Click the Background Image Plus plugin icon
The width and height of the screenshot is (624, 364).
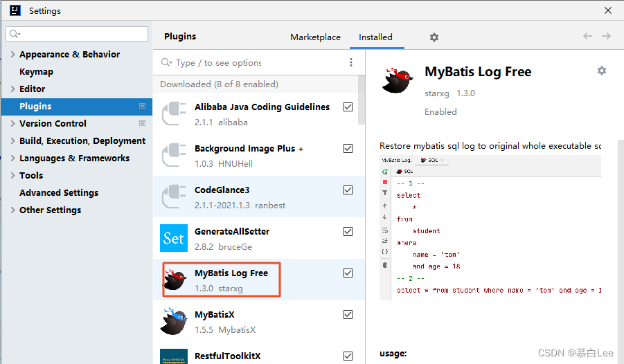[174, 155]
